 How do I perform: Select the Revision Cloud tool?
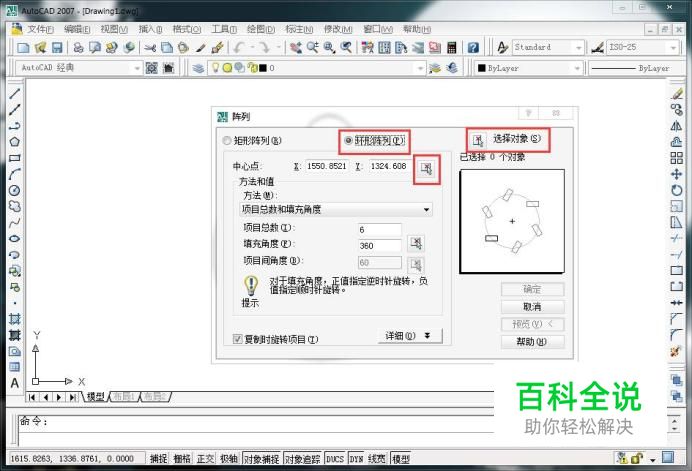pos(15,207)
